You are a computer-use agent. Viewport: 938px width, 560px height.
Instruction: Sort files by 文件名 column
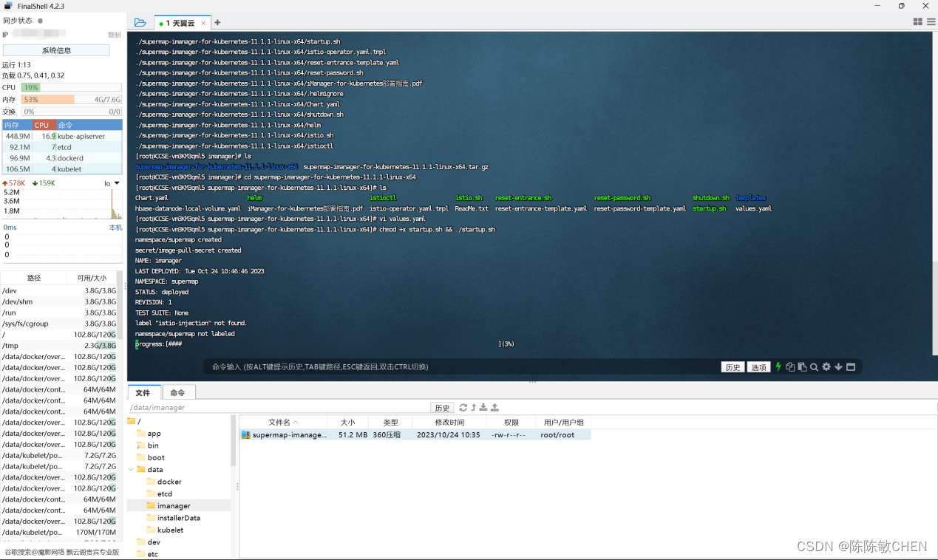tap(283, 423)
